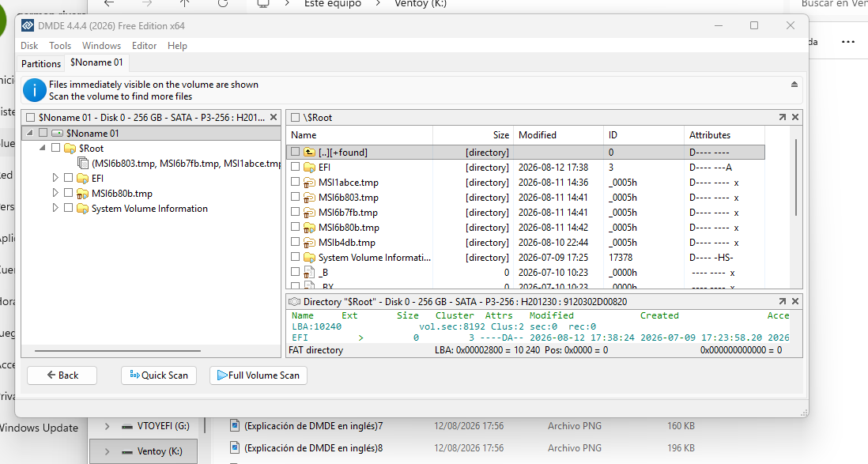Screen dimensions: 868x464
Task: Click Explorer refresh icon behind DMDE
Action: (x=223, y=3)
